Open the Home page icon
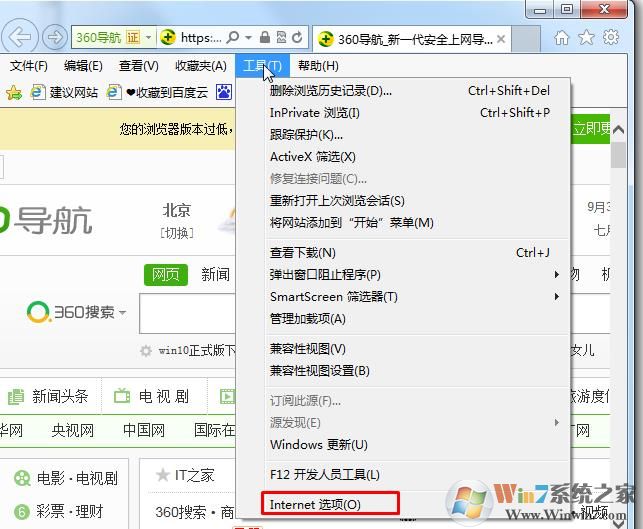 pyautogui.click(x=562, y=38)
